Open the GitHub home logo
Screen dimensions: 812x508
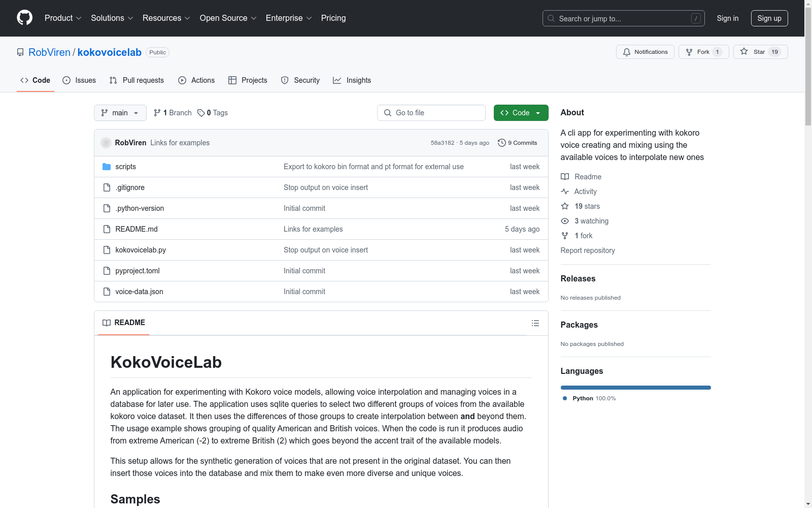click(x=24, y=18)
